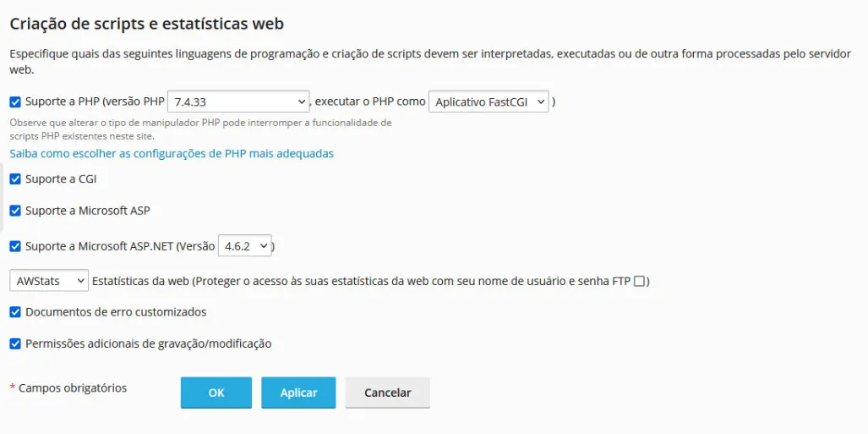868x434 pixels.
Task: Open the ASP.NET version 4.6.2 dropdown
Action: pos(245,246)
